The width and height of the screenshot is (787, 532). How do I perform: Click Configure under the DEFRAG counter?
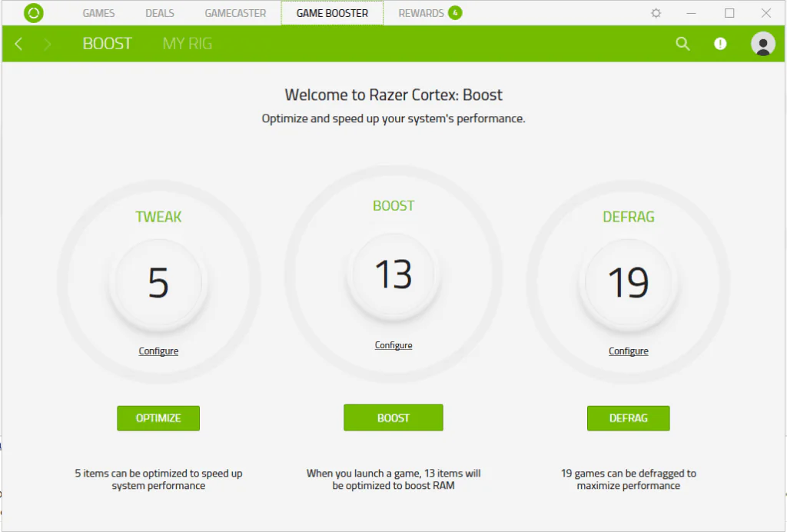coord(629,351)
